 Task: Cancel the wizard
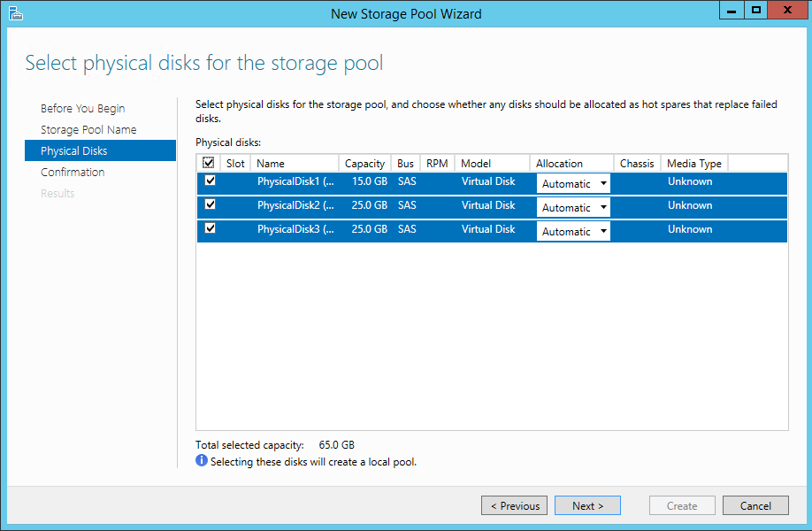(755, 505)
